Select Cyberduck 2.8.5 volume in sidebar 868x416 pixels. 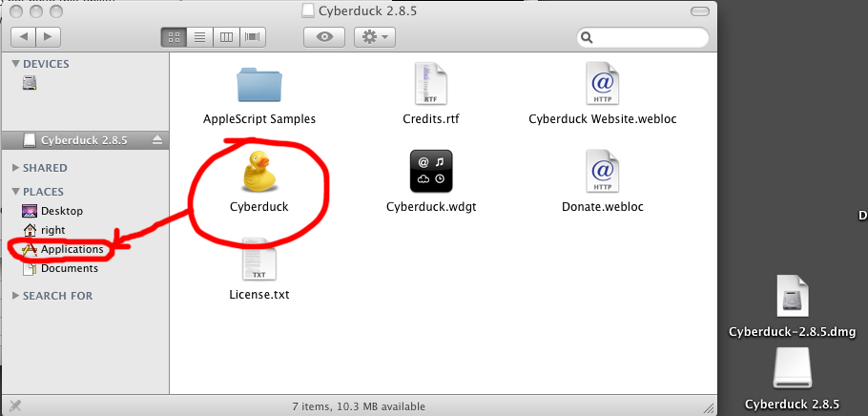(x=84, y=140)
